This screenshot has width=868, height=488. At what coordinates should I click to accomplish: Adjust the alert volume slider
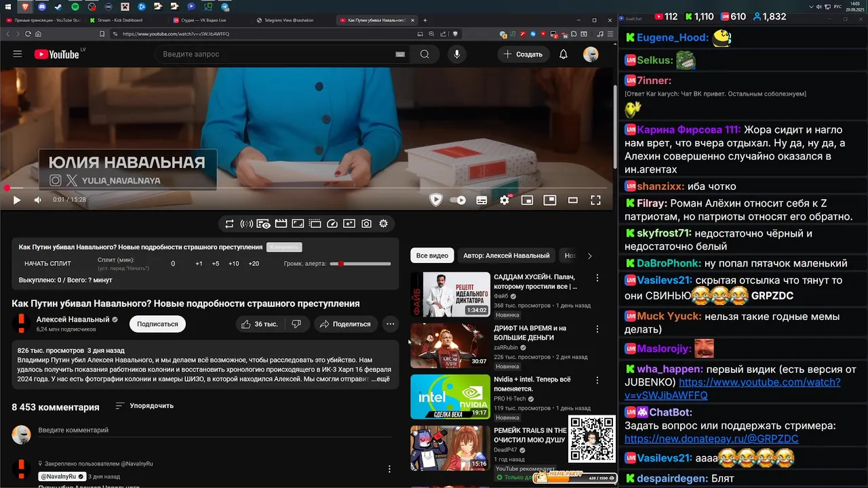tap(360, 264)
